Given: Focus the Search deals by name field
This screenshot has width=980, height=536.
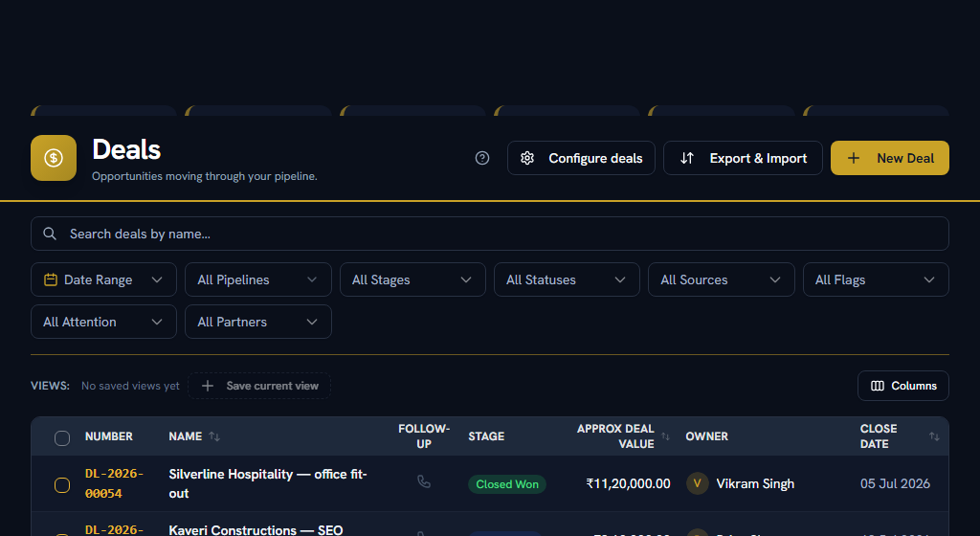Looking at the screenshot, I should (x=490, y=234).
